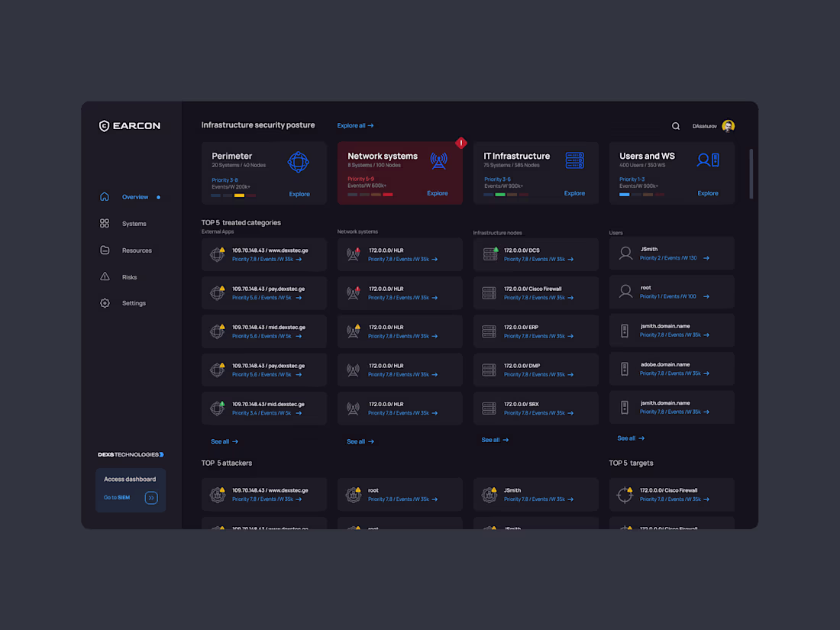The image size is (840, 630).
Task: Open DAssaturov profile avatar
Action: point(728,125)
